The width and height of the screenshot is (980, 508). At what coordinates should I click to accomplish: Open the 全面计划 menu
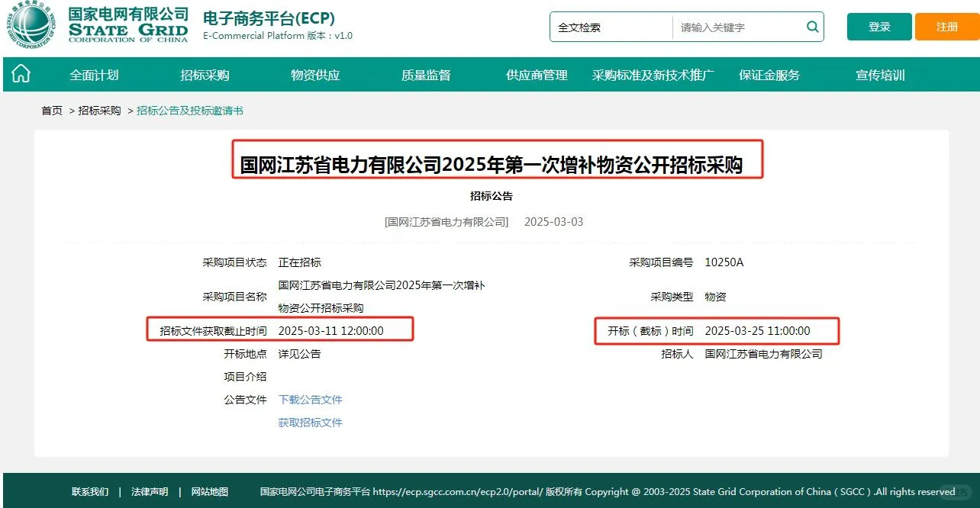[94, 75]
